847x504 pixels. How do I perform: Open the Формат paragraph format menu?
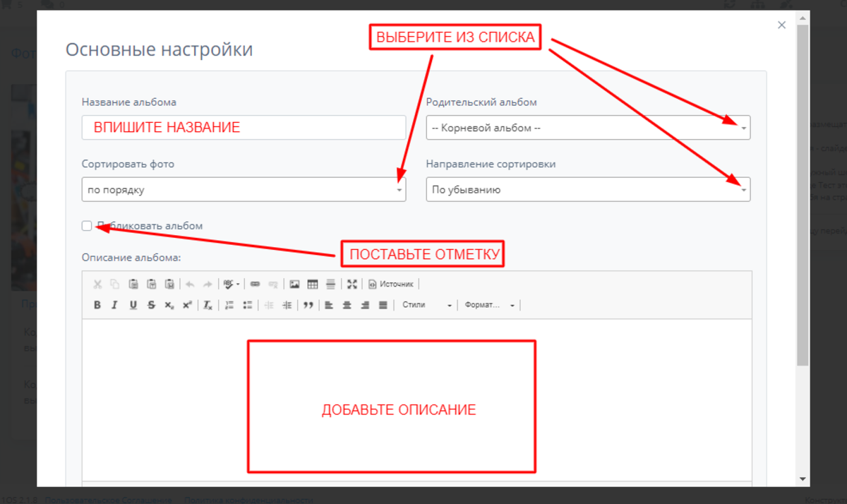point(489,305)
